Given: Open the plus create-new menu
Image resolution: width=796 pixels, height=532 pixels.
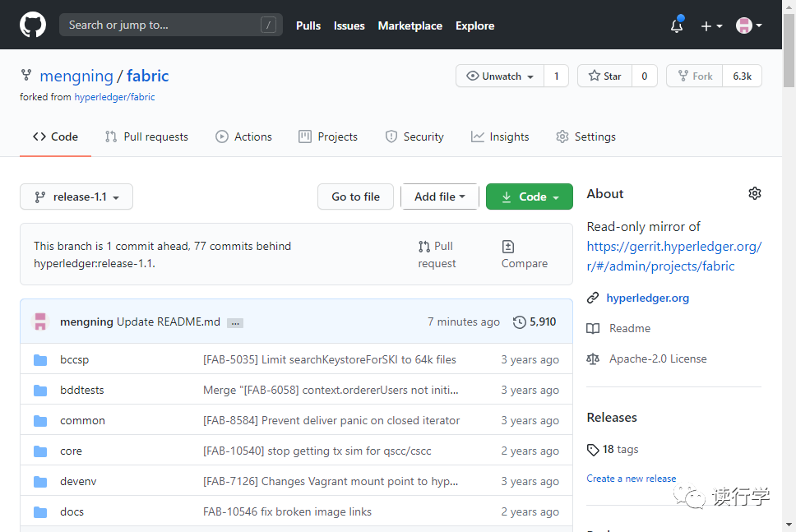Looking at the screenshot, I should pos(711,25).
